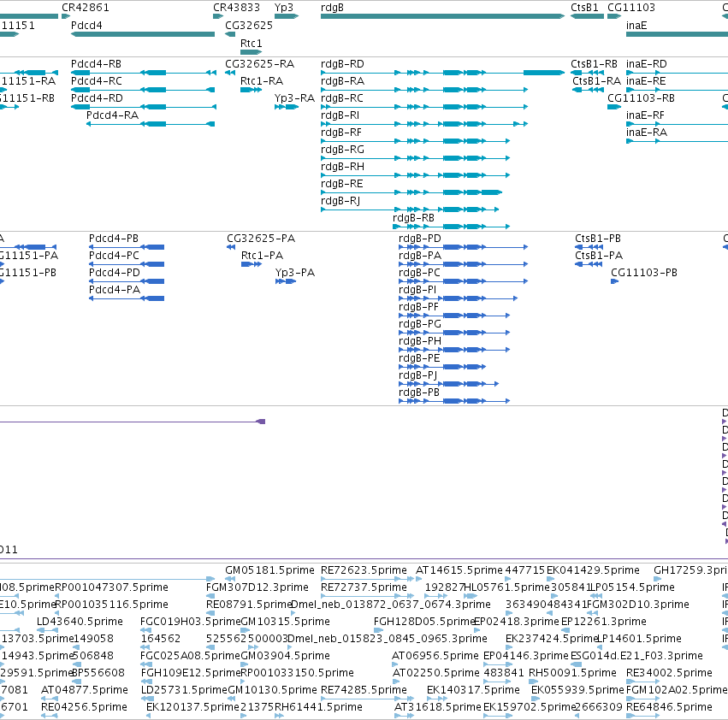Select the inaE gene label
This screenshot has width=728, height=720.
click(636, 25)
